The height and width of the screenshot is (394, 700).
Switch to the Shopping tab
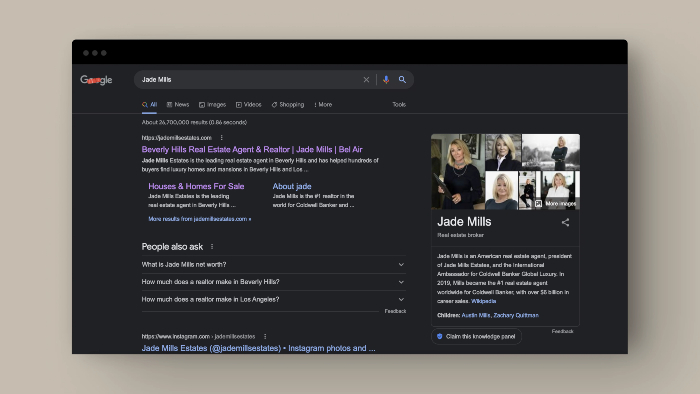(x=288, y=104)
